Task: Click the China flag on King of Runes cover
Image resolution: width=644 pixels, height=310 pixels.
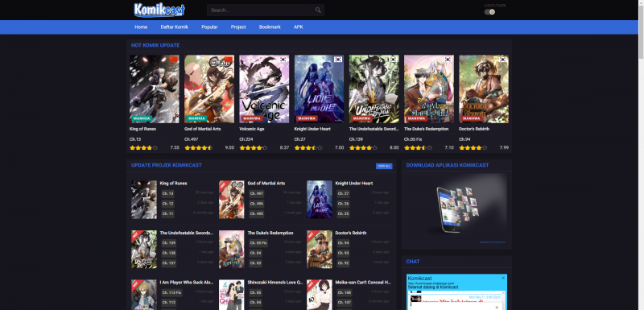Action: 173,59
